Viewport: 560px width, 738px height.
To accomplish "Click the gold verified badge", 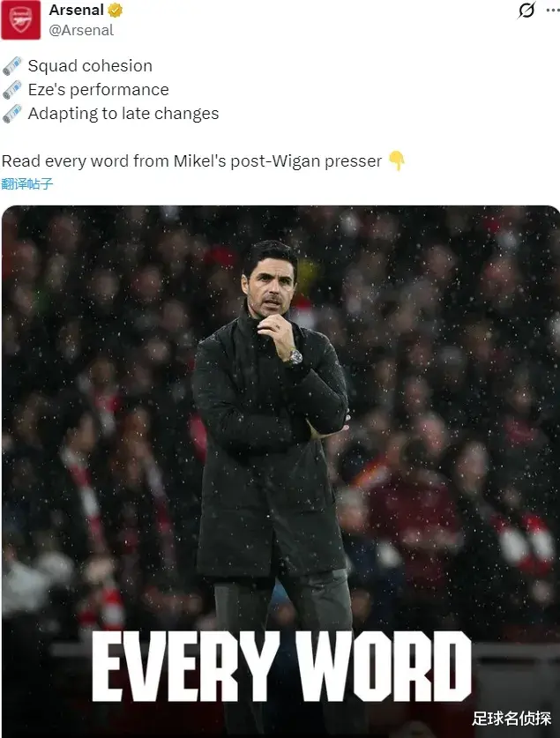I will point(116,10).
